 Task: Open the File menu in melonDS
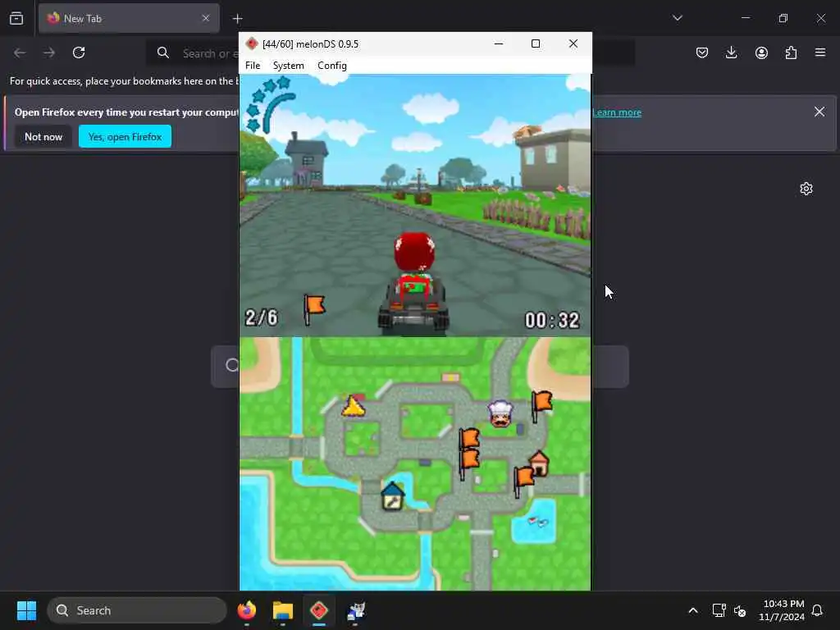[x=253, y=66]
